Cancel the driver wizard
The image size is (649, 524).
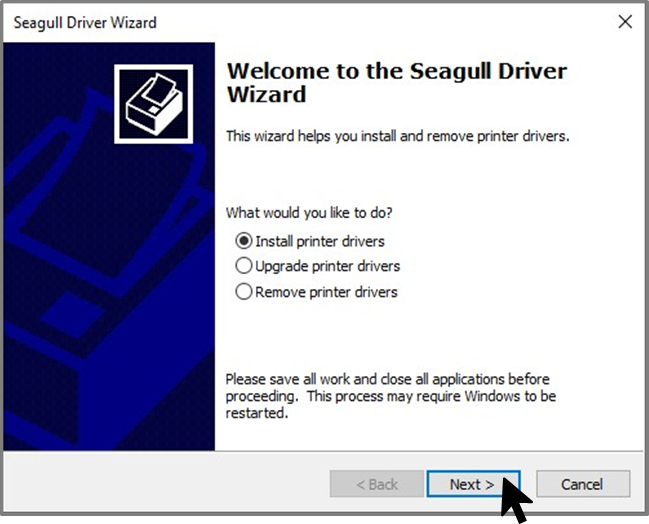pos(583,484)
